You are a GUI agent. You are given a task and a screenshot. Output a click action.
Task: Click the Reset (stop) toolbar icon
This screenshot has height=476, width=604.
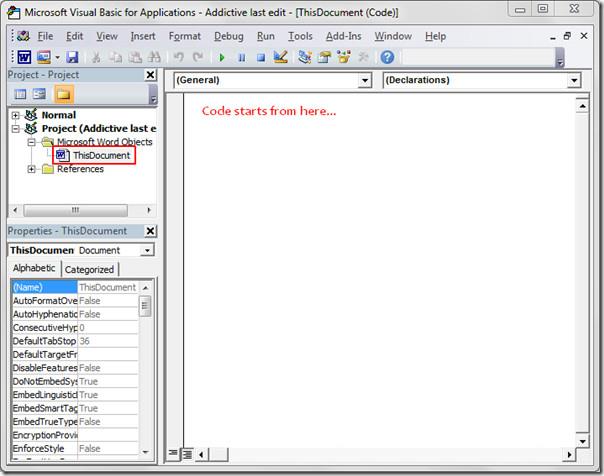(x=260, y=58)
